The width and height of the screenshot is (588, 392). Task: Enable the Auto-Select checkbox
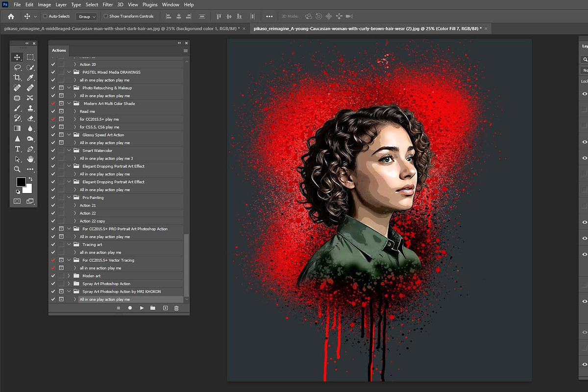[x=45, y=16]
